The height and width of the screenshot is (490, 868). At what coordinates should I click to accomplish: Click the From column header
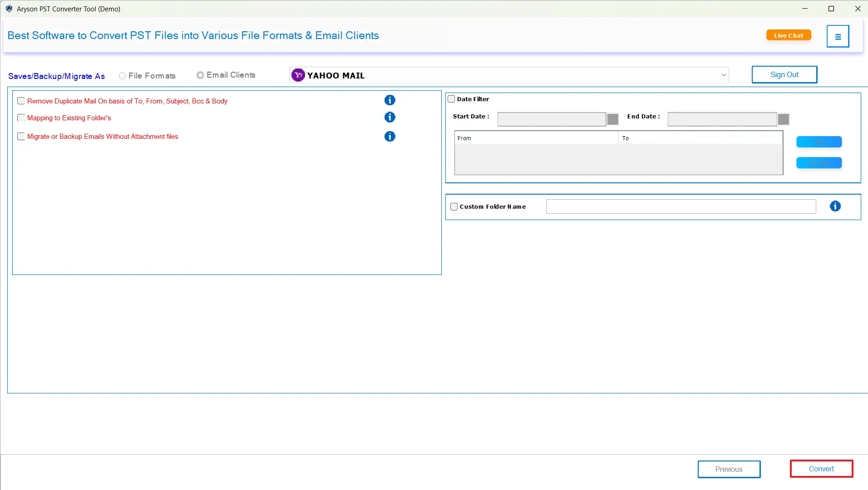click(536, 138)
